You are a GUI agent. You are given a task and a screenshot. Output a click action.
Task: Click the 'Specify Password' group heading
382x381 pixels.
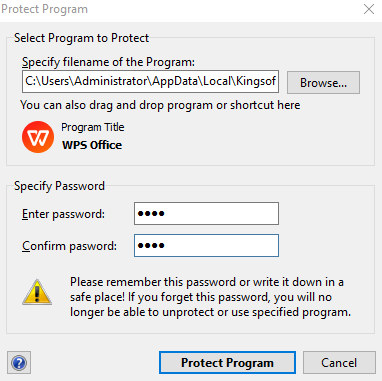point(59,186)
